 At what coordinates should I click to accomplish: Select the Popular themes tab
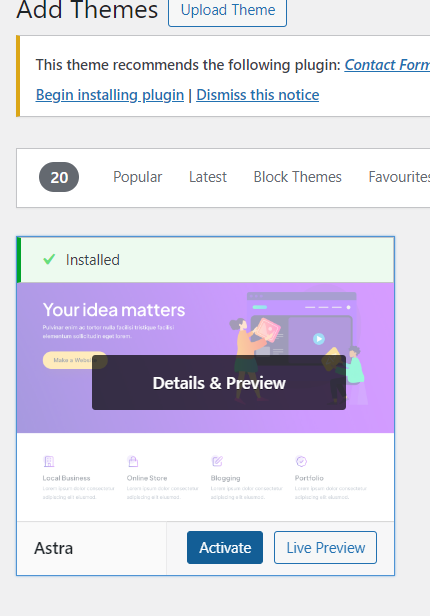137,177
